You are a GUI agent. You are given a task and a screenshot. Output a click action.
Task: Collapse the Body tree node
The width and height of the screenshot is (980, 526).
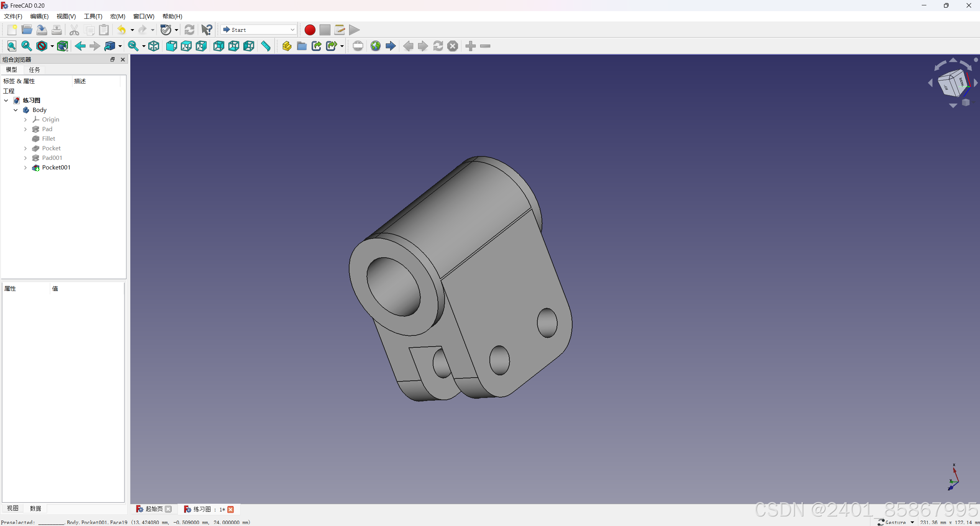pyautogui.click(x=16, y=110)
